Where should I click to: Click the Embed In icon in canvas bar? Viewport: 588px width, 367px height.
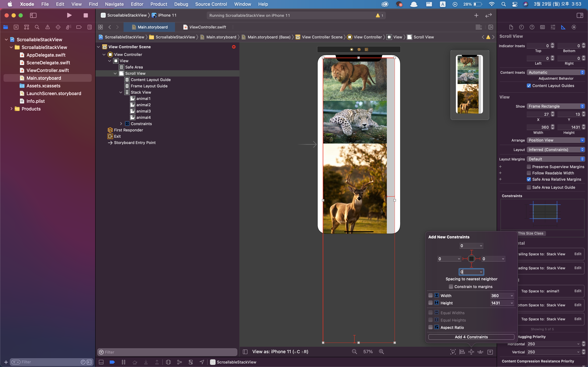(490, 352)
